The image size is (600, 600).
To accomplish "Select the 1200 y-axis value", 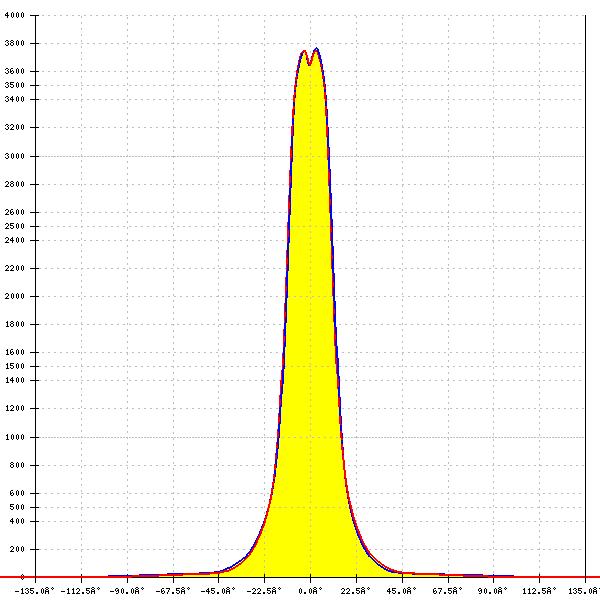I will pos(15,408).
